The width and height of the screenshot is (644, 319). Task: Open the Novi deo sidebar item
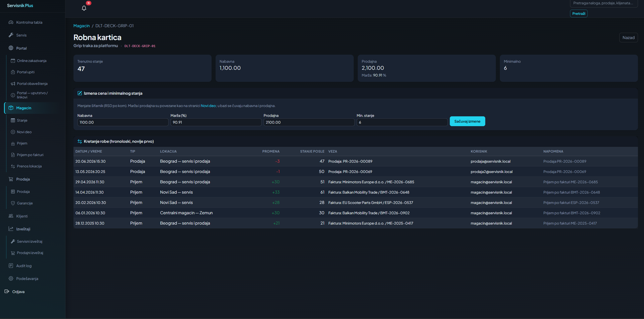point(34,132)
